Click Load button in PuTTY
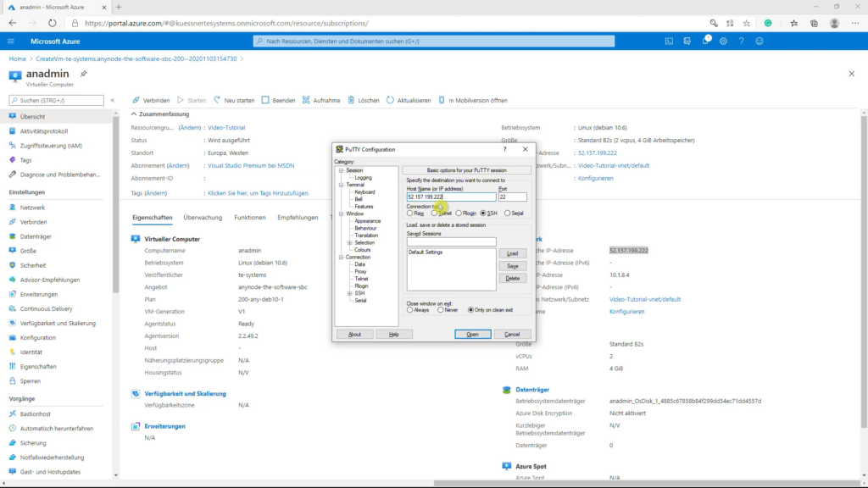This screenshot has height=488, width=868. coord(513,253)
